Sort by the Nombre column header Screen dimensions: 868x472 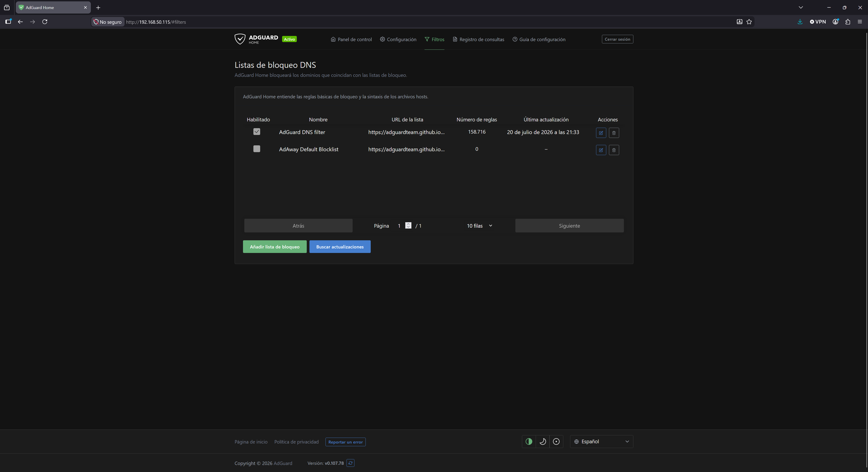(x=318, y=120)
